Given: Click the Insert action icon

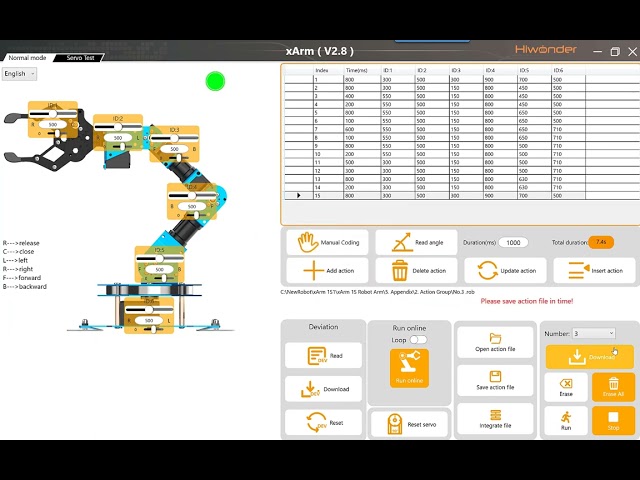Looking at the screenshot, I should [x=578, y=270].
